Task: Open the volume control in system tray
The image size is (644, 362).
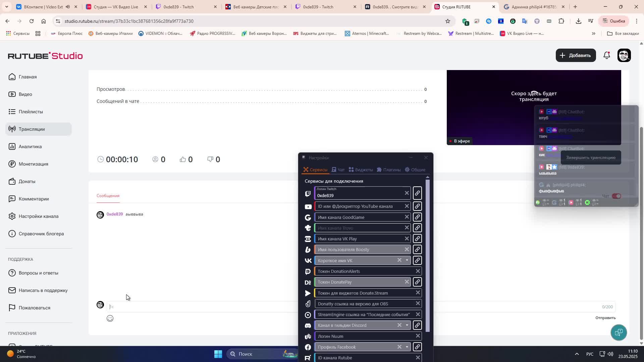Action: (610, 354)
